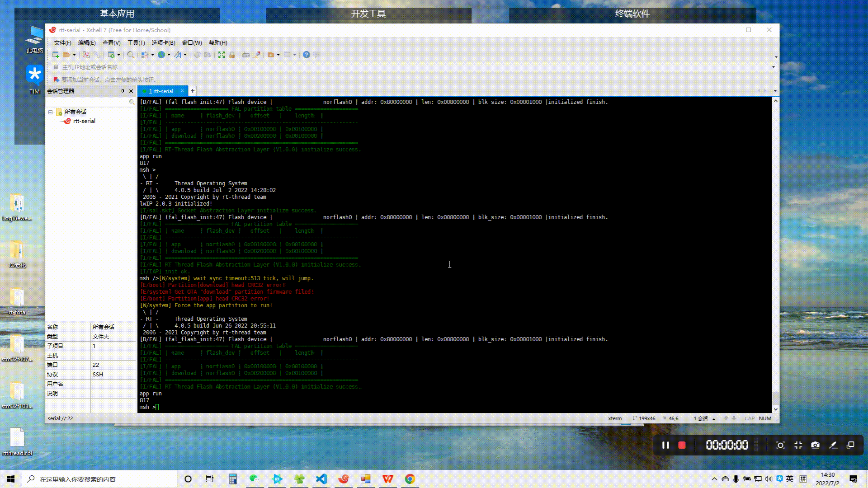Click the lock screen padlock icon
This screenshot has width=868, height=488.
point(232,55)
